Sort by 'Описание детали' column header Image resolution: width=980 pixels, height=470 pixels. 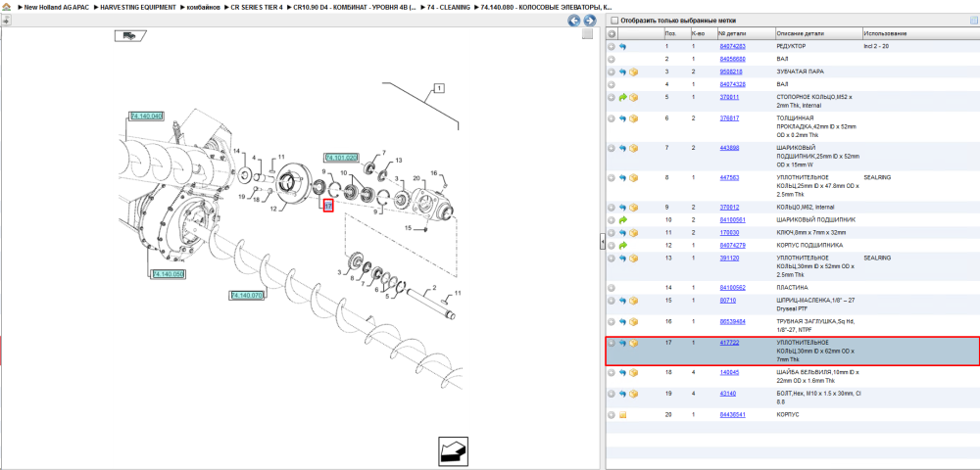pyautogui.click(x=817, y=33)
